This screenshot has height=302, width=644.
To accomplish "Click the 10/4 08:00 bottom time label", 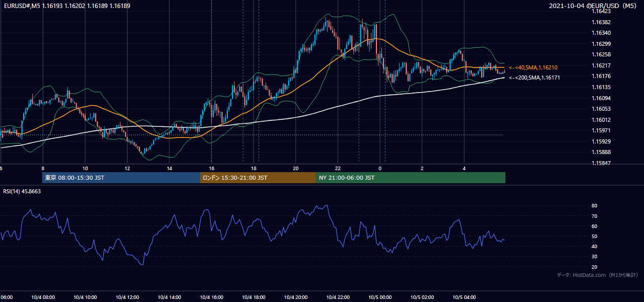I will coord(43,297).
